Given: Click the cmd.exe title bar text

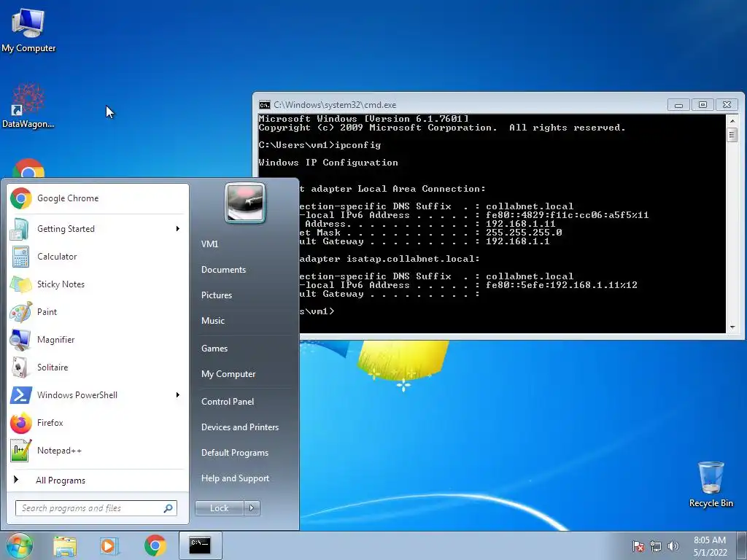Looking at the screenshot, I should (x=335, y=105).
